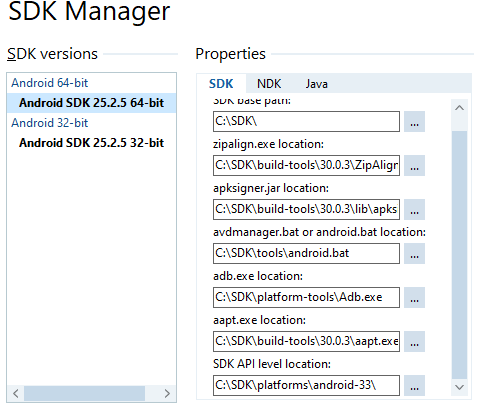Screen dimensions: 489x410
Task: Click the android.bat location input field
Action: pyautogui.click(x=306, y=254)
